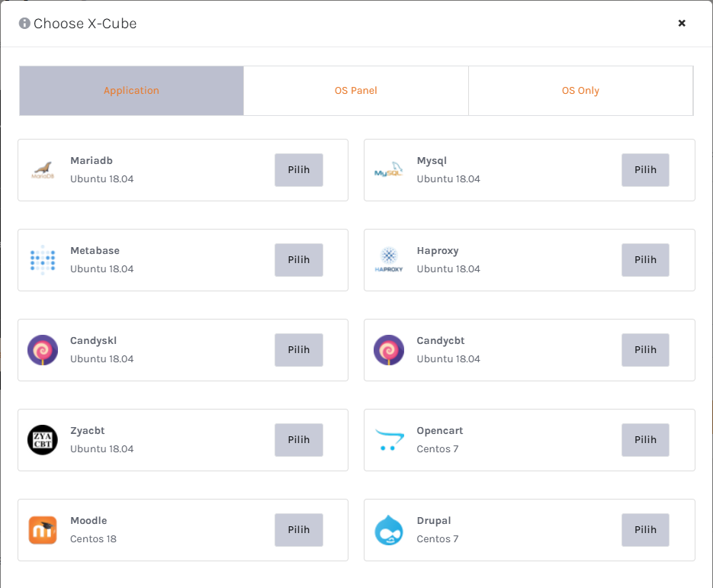Click Ubuntu 18.04 under Mariadb
The width and height of the screenshot is (713, 588).
[102, 178]
